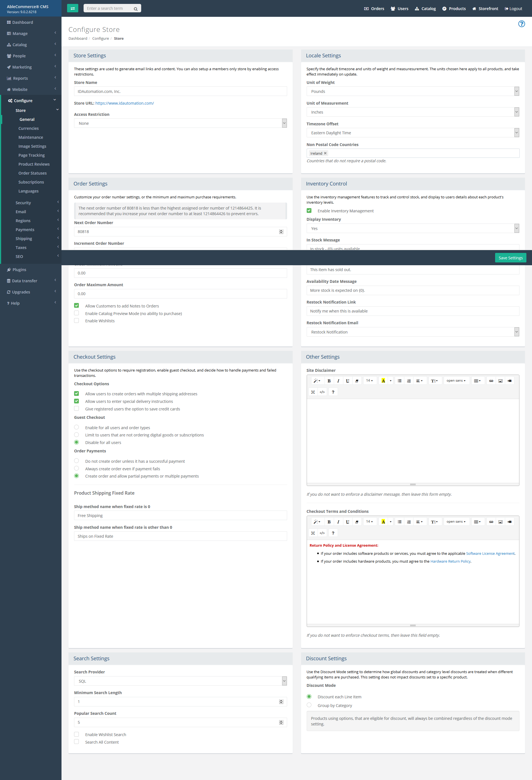Select guest checkout for all users
The image size is (532, 780).
coord(77,427)
